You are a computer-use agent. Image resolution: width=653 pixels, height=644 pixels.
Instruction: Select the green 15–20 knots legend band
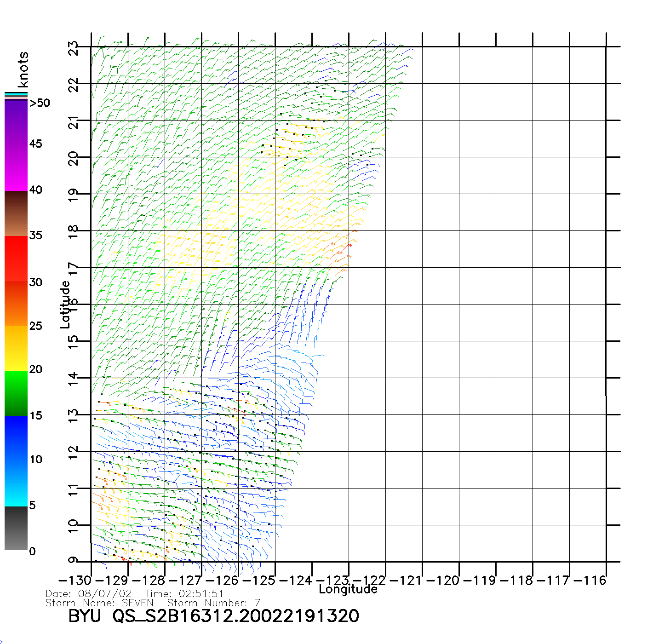point(16,393)
